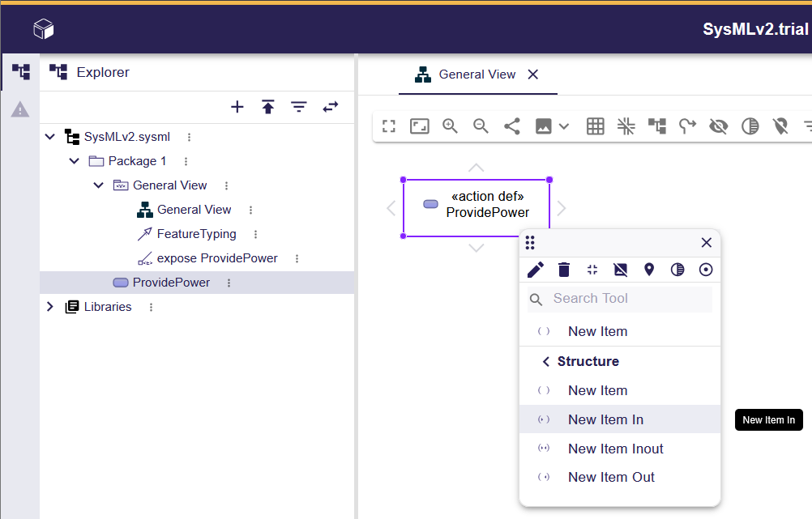Click the arrange all layout icon
The image size is (812, 519).
tap(656, 126)
